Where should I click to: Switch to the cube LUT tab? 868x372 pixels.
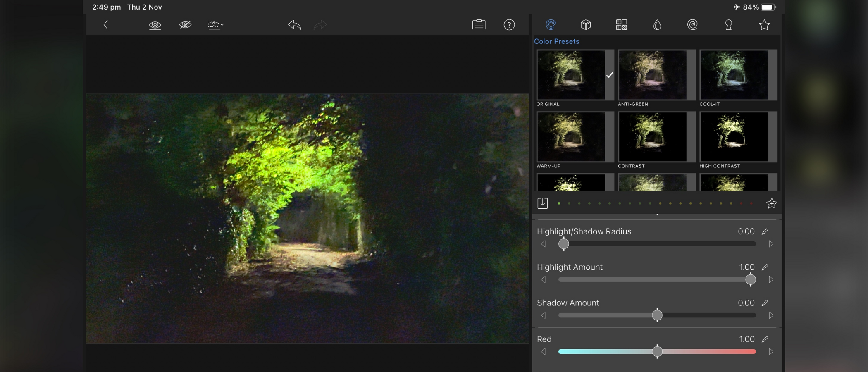point(586,25)
